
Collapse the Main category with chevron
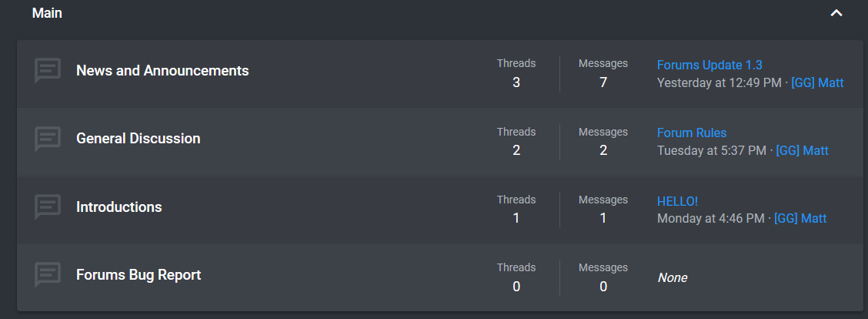[x=836, y=13]
